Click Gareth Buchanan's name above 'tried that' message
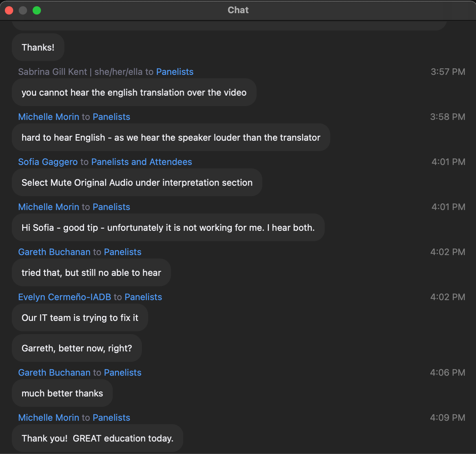 point(54,252)
